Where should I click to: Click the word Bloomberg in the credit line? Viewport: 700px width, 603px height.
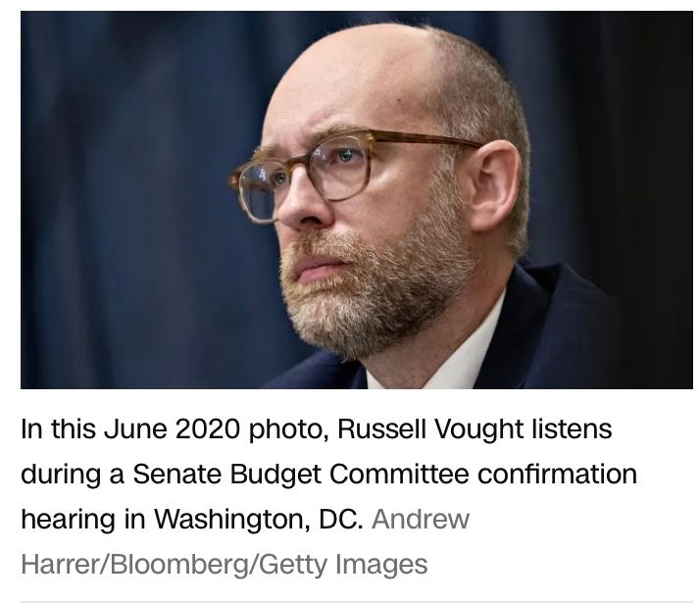[180, 564]
